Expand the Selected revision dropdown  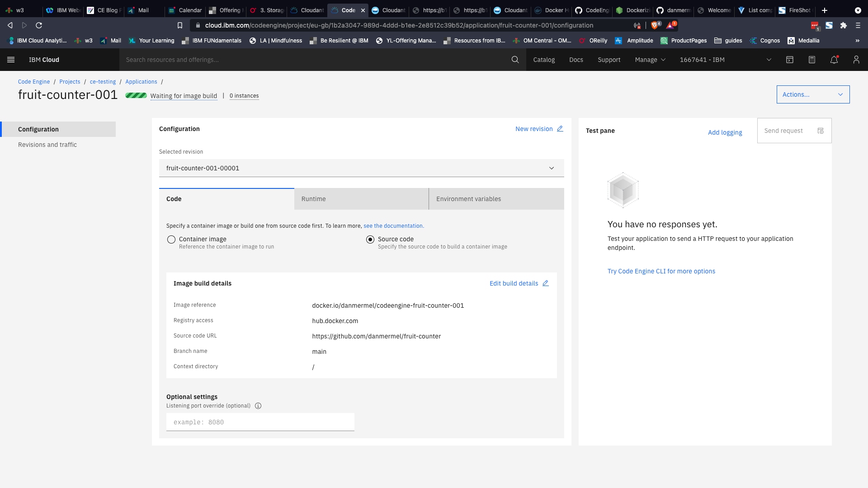point(362,168)
